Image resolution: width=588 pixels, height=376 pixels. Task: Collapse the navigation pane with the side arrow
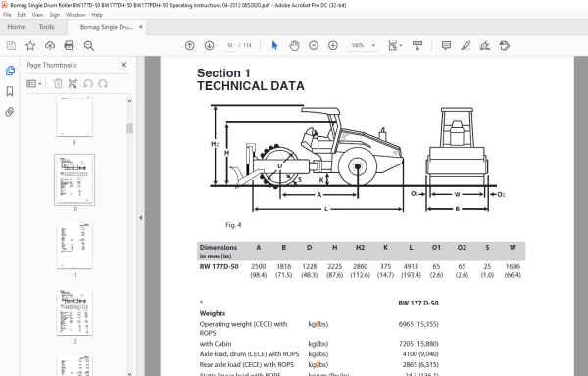coord(140,218)
